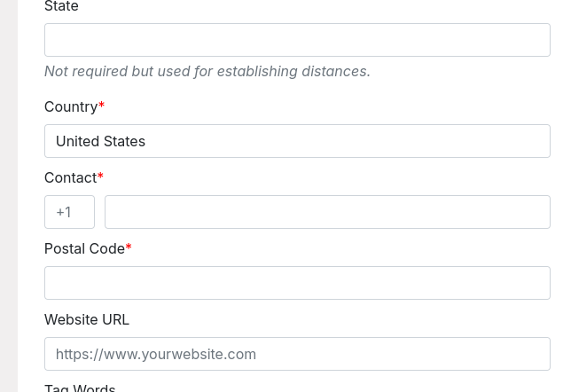
Task: Click the "Postal Code" field label
Action: pyautogui.click(x=84, y=248)
